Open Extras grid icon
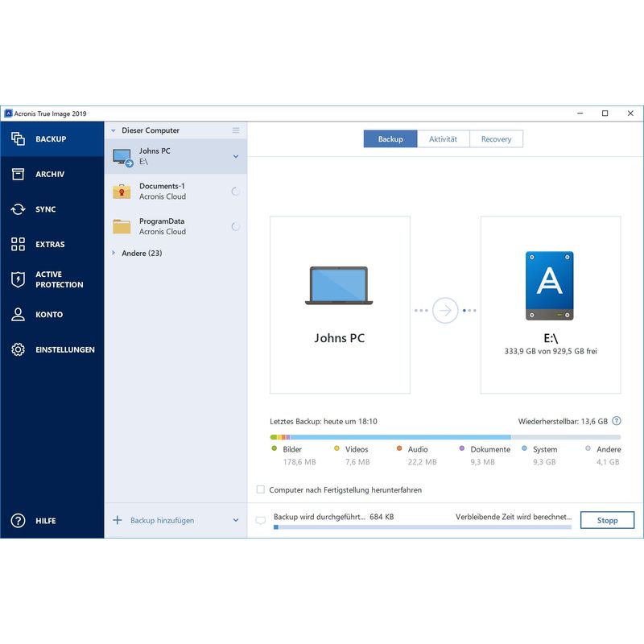Viewport: 644px width, 644px height. pyautogui.click(x=18, y=244)
